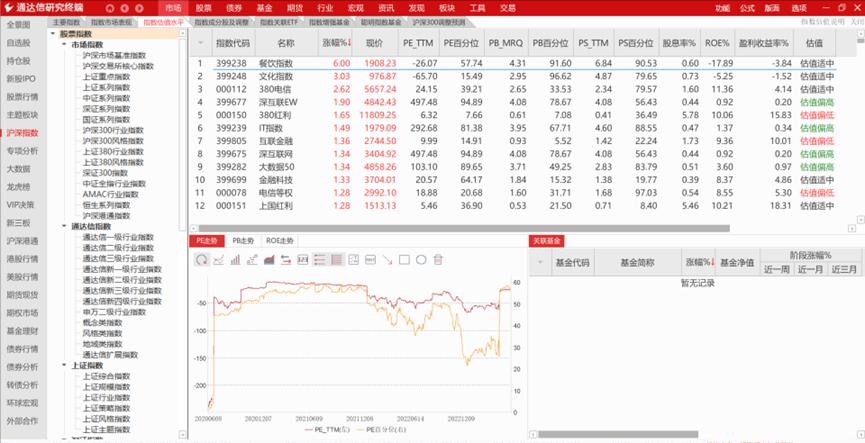Select the text annotation tool icon
The height and width of the screenshot is (443, 865).
click(371, 260)
